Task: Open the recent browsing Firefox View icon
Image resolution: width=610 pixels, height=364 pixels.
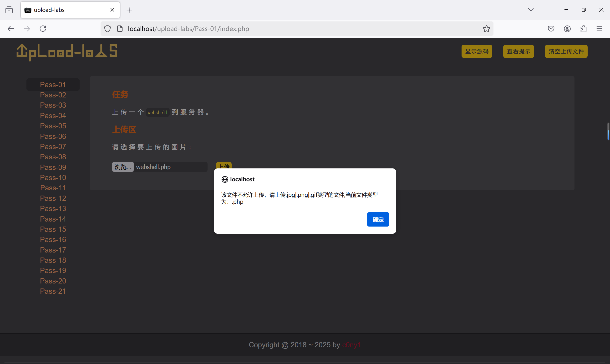Action: click(9, 10)
